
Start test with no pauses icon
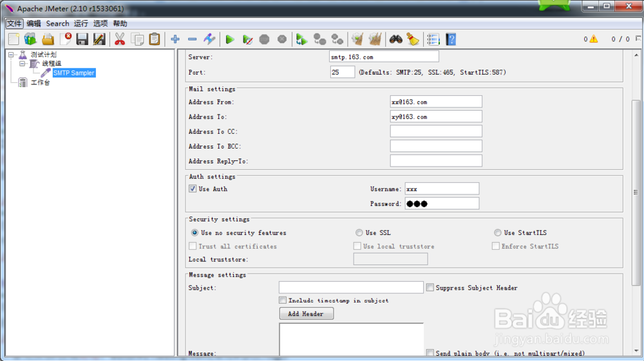pos(247,39)
